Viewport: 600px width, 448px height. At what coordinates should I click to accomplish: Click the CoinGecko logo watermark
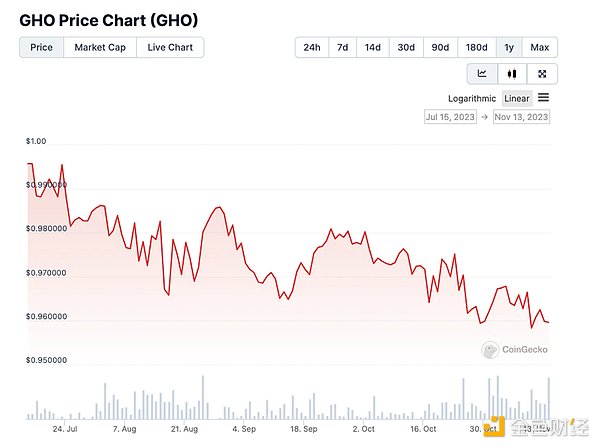tap(513, 349)
